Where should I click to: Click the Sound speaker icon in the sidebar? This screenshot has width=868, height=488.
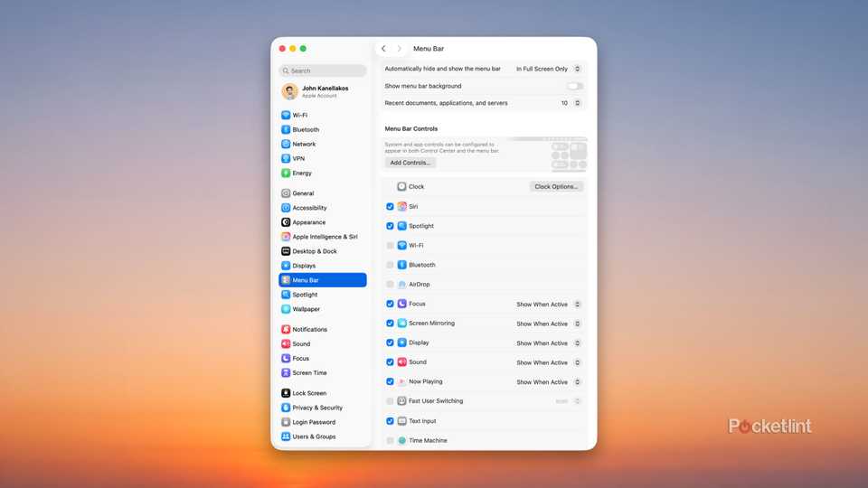286,343
